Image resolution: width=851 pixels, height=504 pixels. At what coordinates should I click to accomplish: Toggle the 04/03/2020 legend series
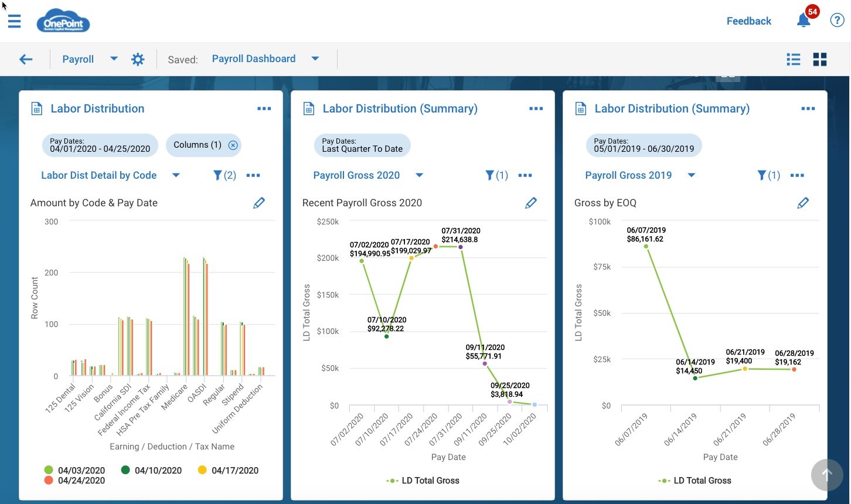point(75,470)
